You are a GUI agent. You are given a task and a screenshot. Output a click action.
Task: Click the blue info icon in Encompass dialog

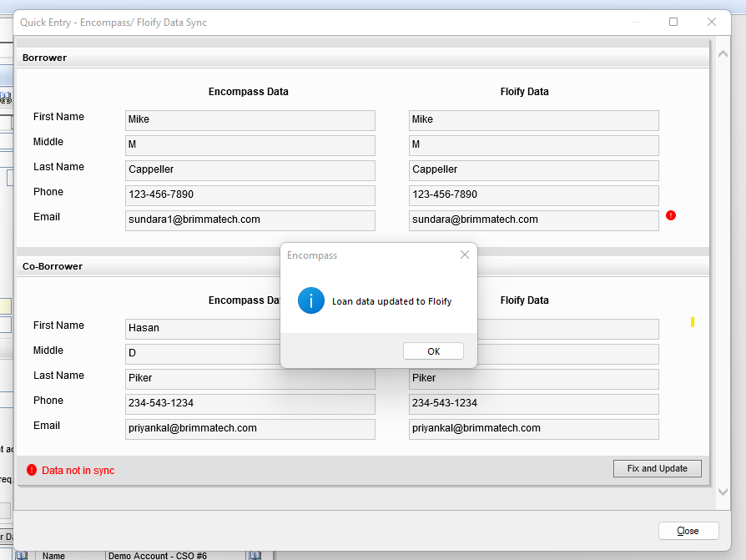[x=310, y=301]
